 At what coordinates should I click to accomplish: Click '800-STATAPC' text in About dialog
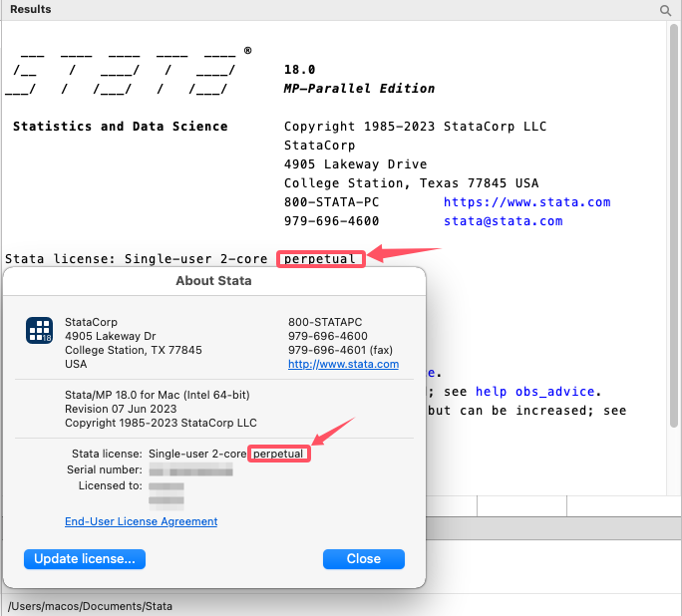coord(325,322)
